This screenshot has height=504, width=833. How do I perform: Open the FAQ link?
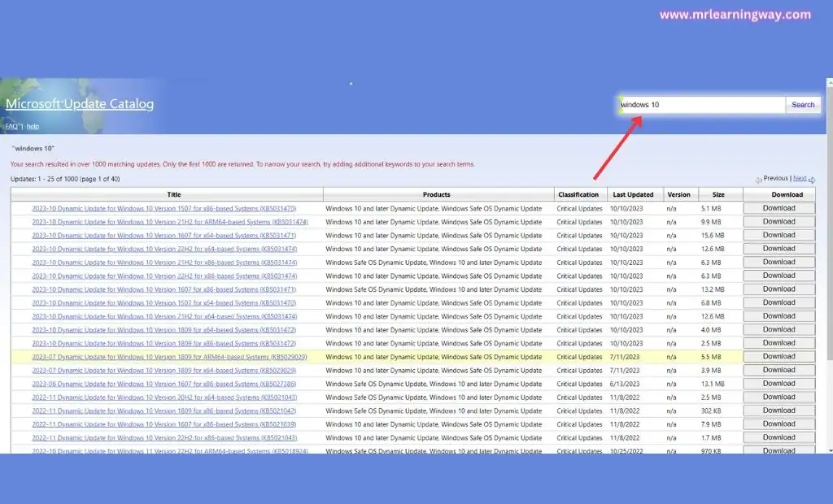tap(11, 126)
